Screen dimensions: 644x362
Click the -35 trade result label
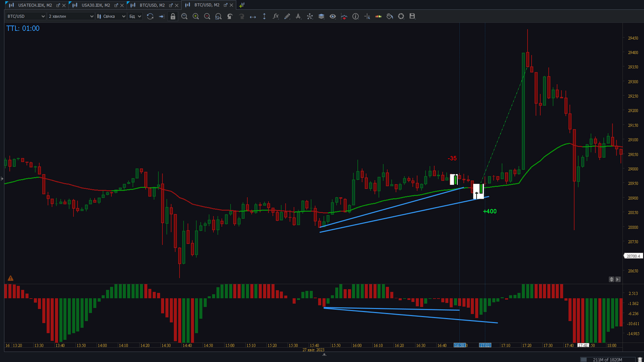click(452, 158)
